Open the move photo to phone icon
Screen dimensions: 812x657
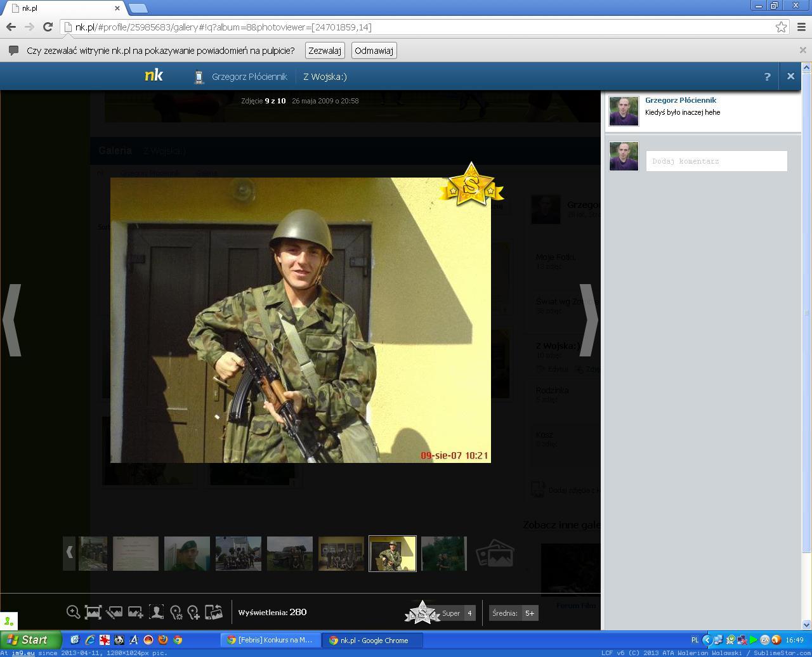[x=214, y=612]
